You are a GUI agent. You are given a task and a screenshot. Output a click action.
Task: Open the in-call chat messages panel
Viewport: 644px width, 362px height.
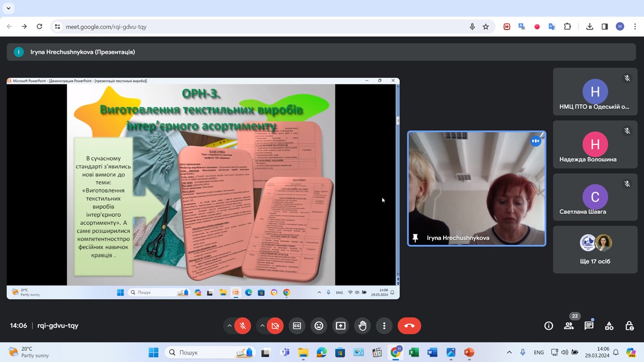pos(589,326)
